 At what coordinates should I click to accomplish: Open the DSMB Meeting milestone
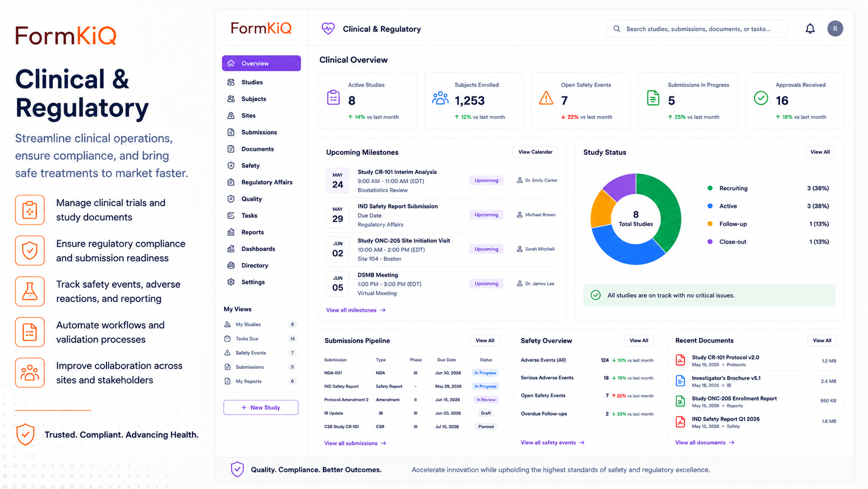tap(442, 284)
